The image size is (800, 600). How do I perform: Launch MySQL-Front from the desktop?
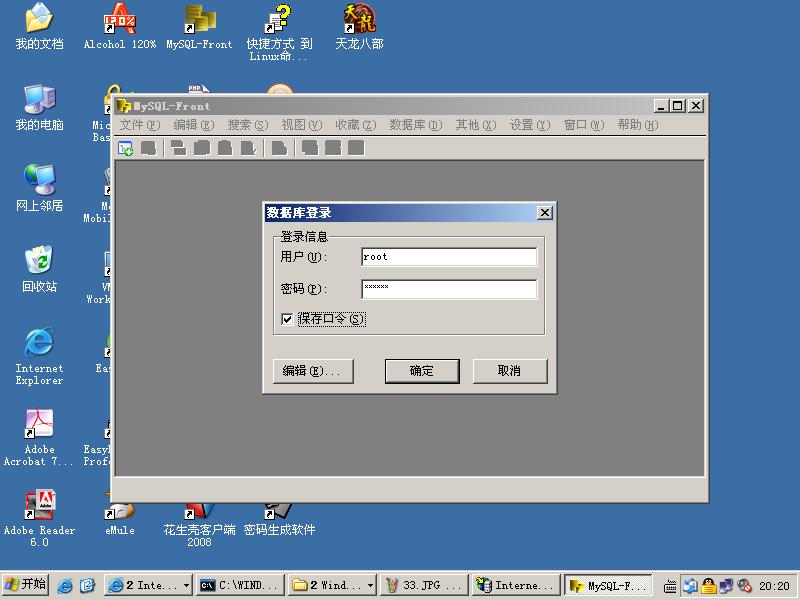pyautogui.click(x=198, y=25)
